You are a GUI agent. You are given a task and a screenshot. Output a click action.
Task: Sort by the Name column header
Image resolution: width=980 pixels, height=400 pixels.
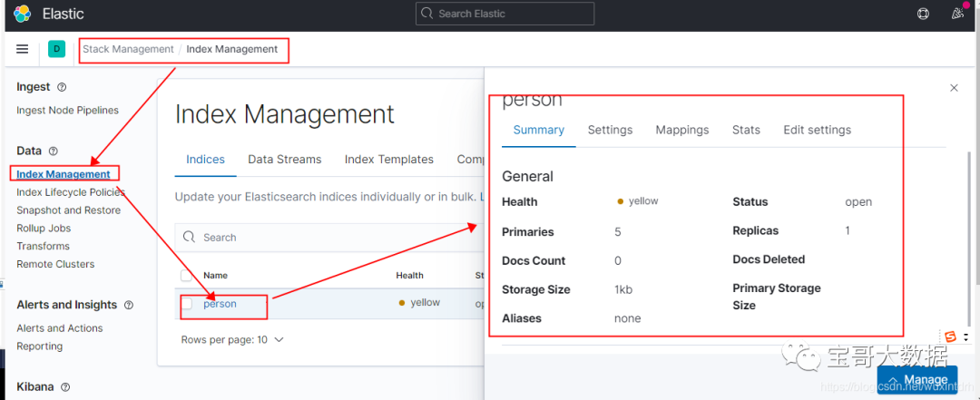pyautogui.click(x=216, y=275)
